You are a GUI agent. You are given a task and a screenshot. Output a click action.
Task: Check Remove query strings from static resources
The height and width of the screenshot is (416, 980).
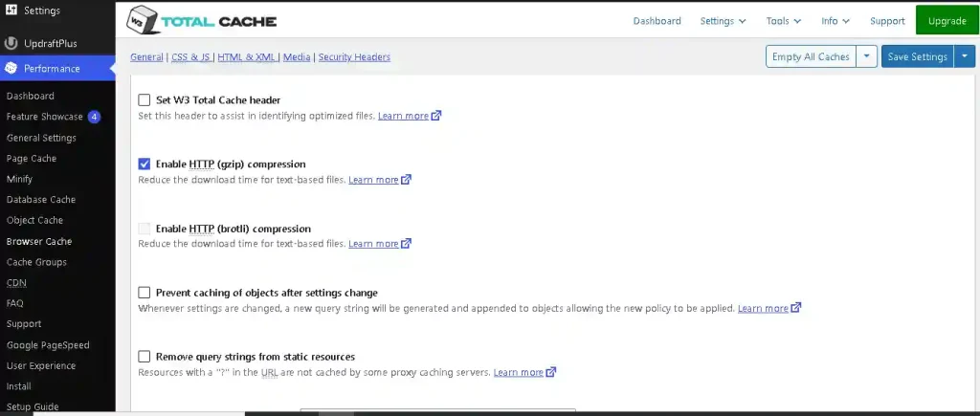[x=145, y=357]
